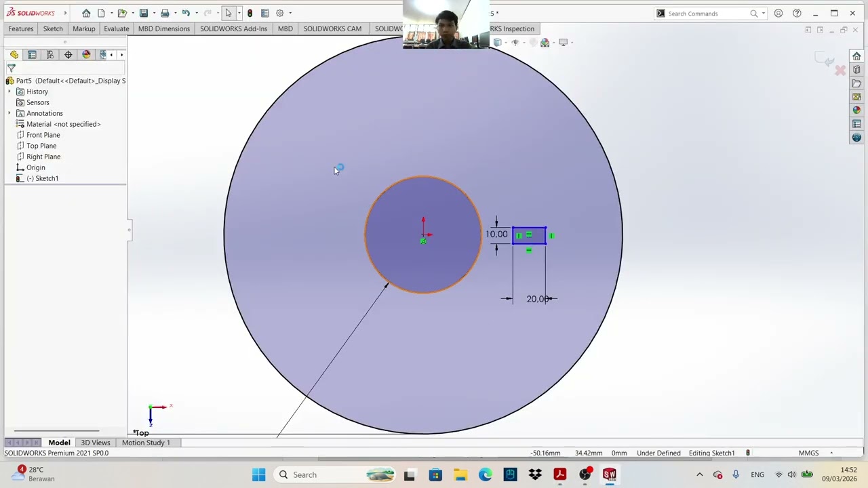868x488 pixels.
Task: Open the Sketch ribbon tab
Action: 53,28
